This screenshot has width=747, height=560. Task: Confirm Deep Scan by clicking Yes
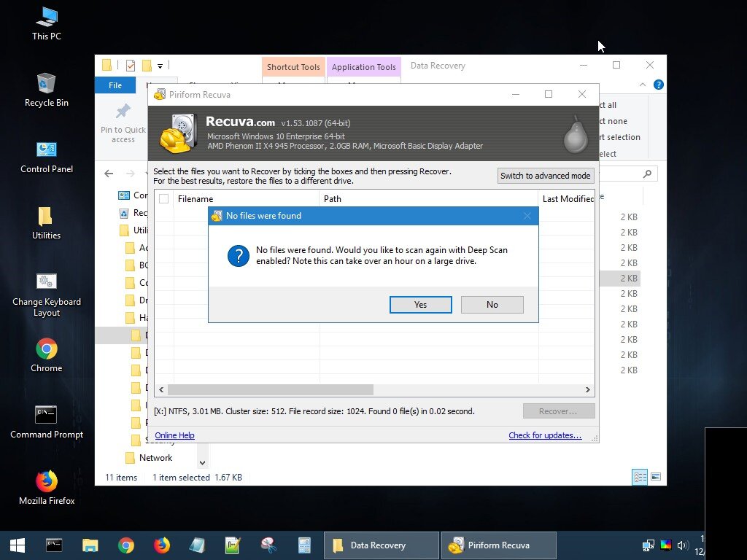point(420,305)
